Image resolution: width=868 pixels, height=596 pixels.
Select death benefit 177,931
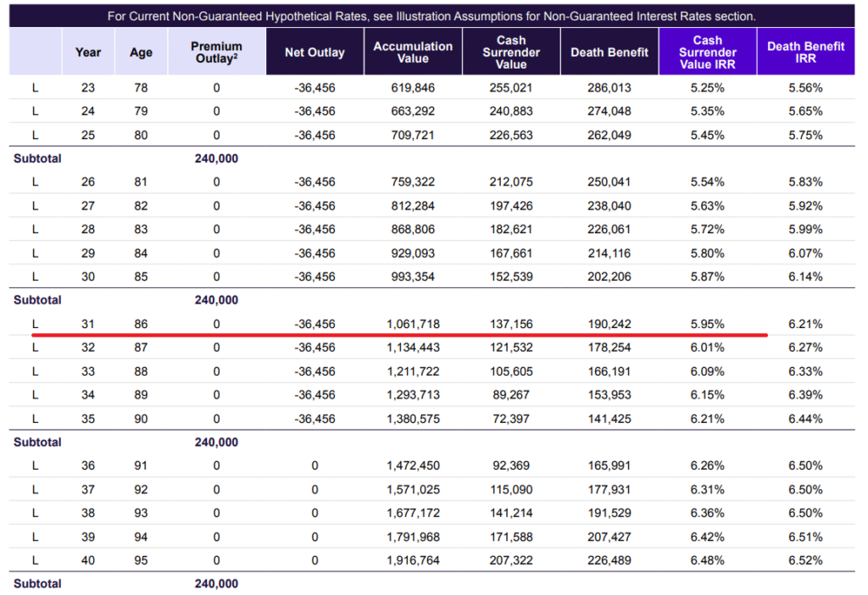pos(609,490)
